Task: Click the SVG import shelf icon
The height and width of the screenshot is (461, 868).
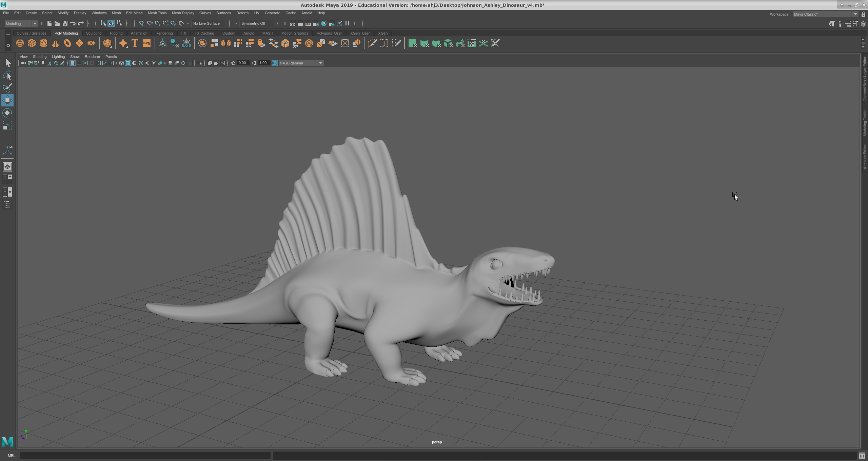Action: [x=147, y=43]
